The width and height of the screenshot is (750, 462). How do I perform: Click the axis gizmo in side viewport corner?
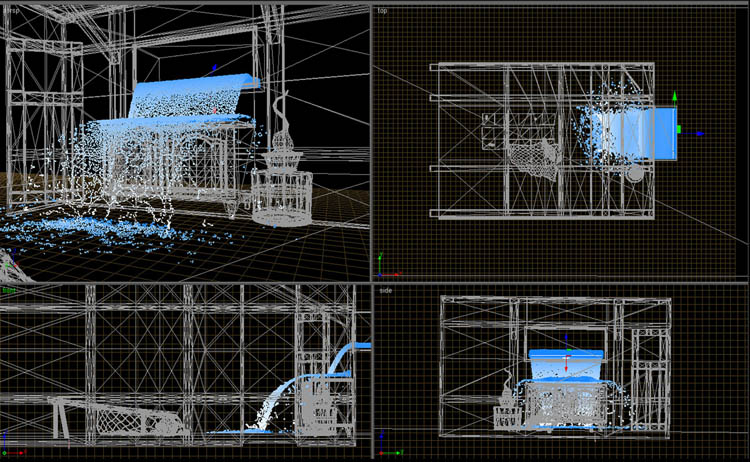coord(384,448)
